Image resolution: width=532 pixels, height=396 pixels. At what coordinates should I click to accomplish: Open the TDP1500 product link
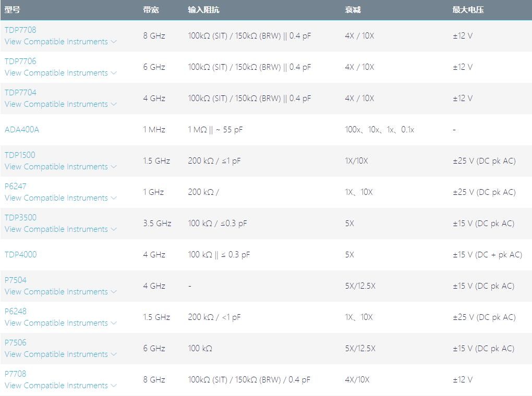(20, 155)
